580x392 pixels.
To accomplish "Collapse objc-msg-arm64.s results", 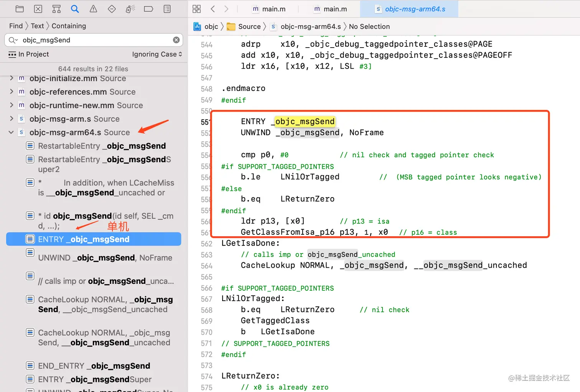I will [11, 132].
